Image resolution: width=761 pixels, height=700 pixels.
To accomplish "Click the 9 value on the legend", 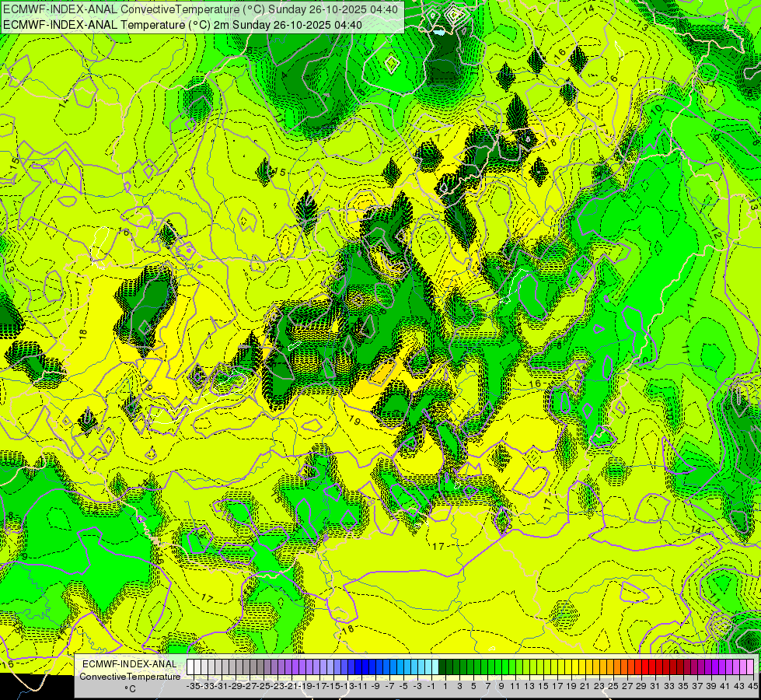I will [x=502, y=686].
